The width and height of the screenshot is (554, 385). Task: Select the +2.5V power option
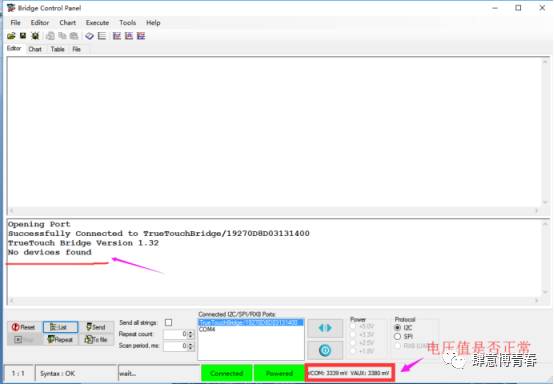pyautogui.click(x=353, y=343)
